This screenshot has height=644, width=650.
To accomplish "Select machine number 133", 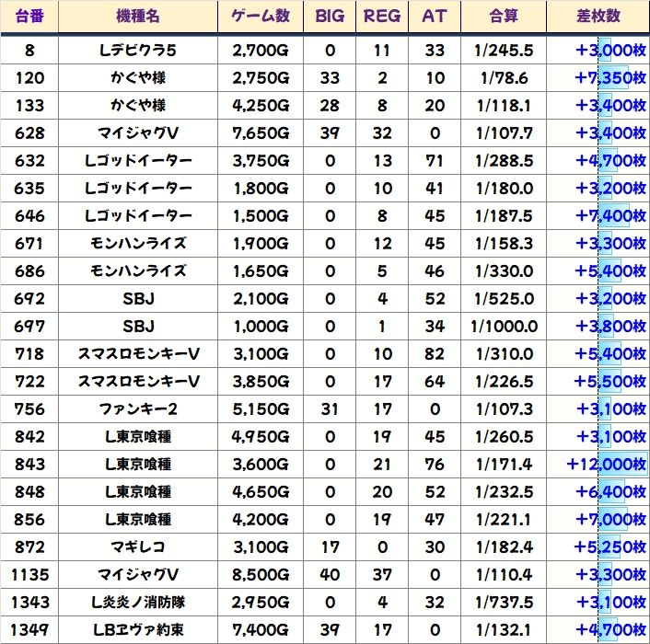I will [29, 106].
